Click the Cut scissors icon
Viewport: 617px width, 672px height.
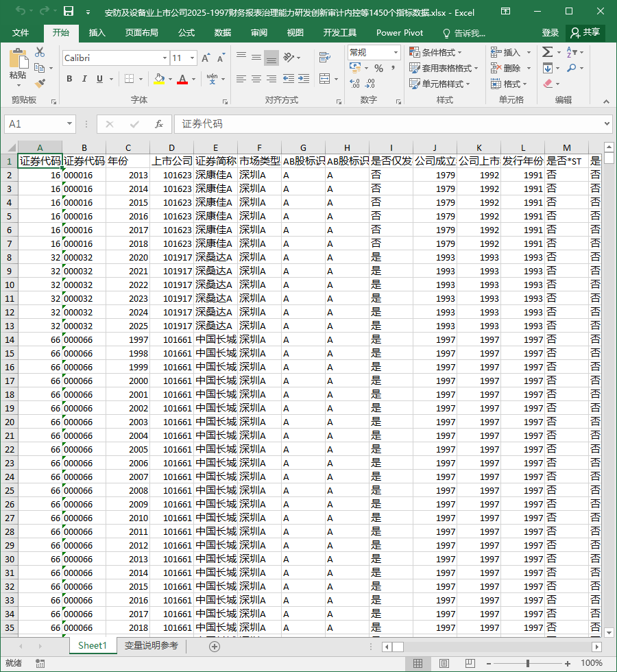pyautogui.click(x=40, y=52)
